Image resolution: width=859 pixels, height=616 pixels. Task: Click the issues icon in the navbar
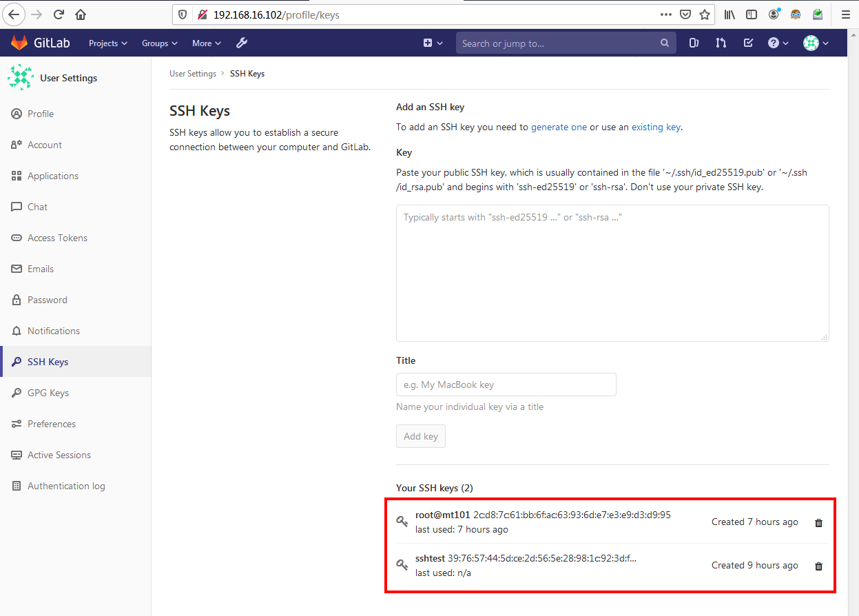pyautogui.click(x=694, y=43)
